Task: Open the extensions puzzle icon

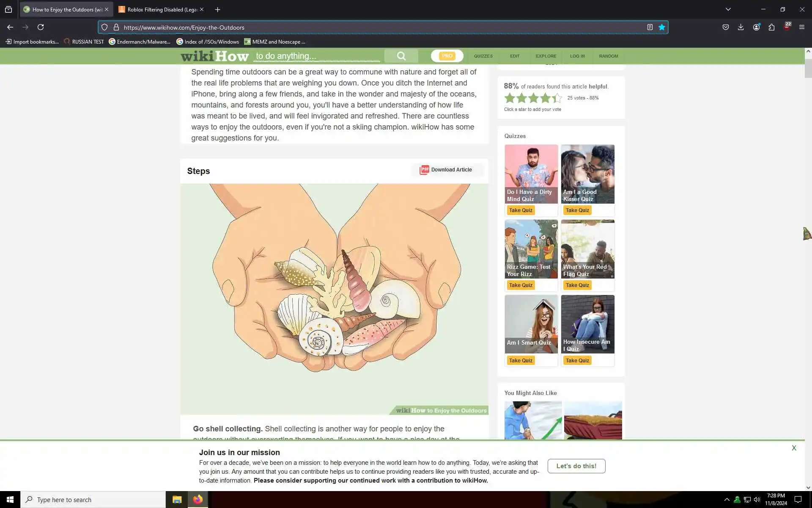Action: point(771,27)
